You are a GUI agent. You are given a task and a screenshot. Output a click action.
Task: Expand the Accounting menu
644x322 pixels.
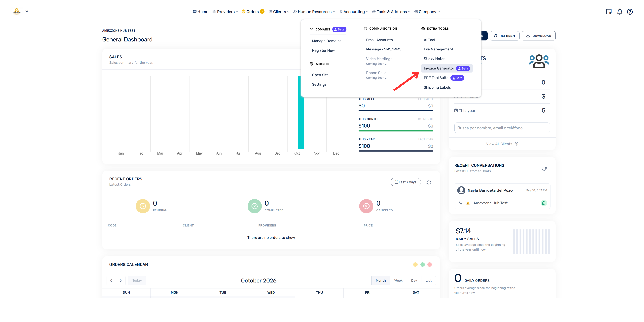click(x=354, y=12)
